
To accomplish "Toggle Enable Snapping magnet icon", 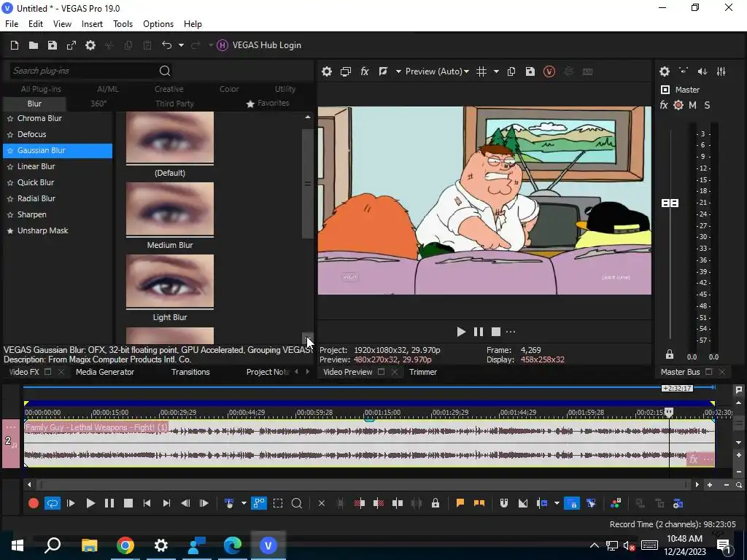I will pos(503,503).
